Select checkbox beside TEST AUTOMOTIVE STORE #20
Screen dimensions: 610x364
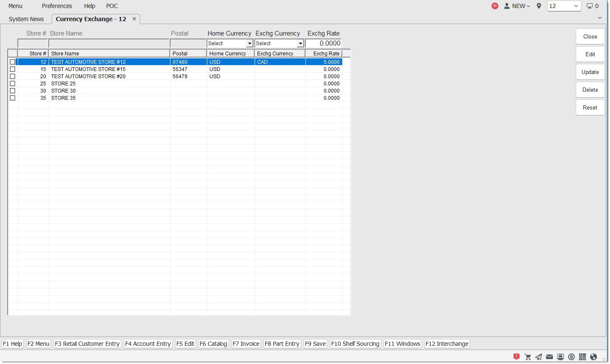(x=12, y=77)
